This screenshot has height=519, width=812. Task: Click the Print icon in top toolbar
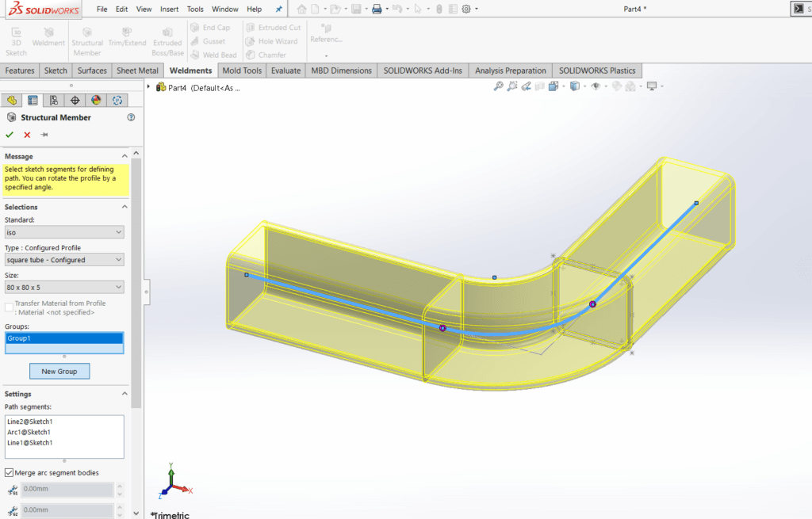(x=377, y=9)
